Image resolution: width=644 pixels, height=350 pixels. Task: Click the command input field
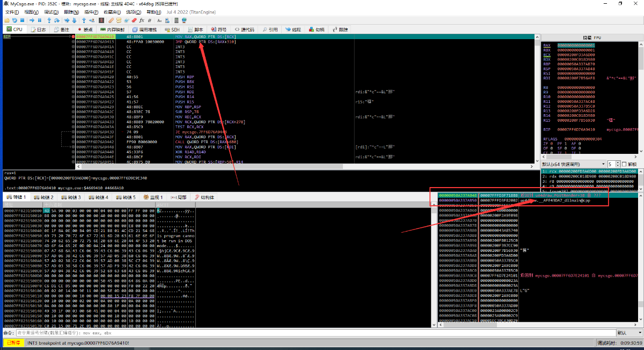(x=315, y=333)
